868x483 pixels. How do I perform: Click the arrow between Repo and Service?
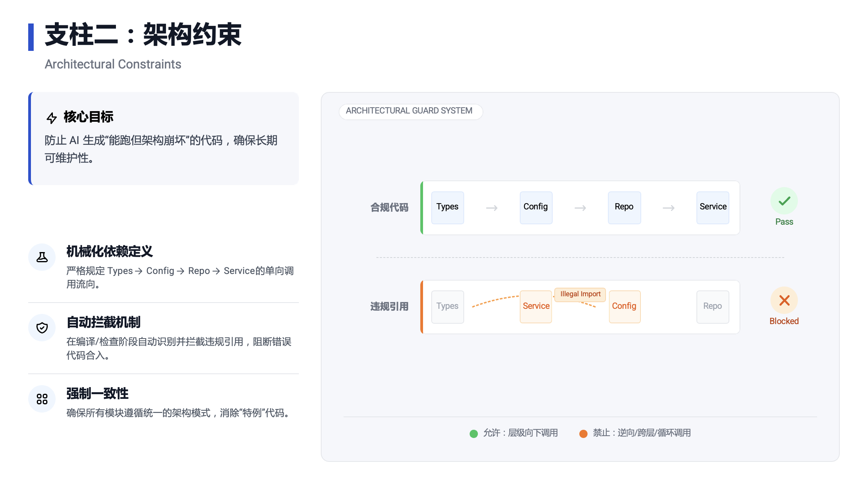[x=668, y=208]
